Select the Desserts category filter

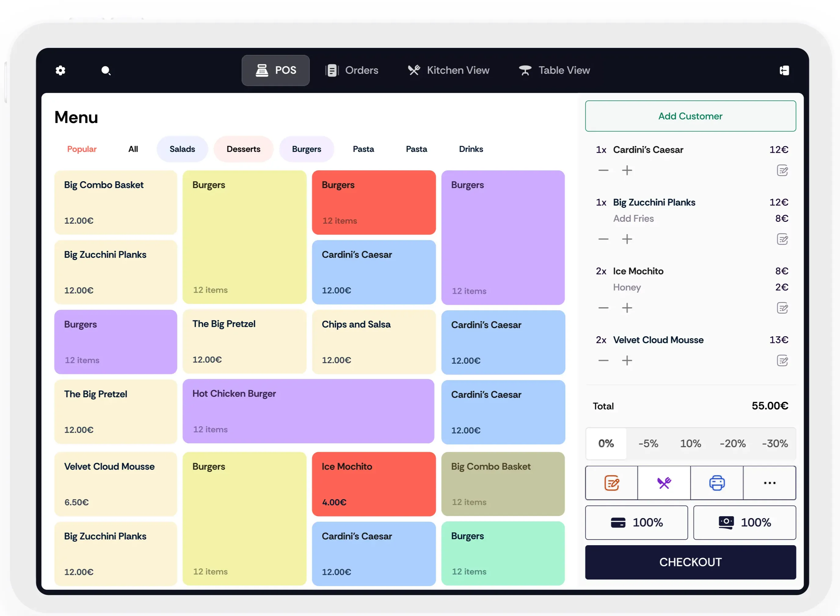(243, 149)
